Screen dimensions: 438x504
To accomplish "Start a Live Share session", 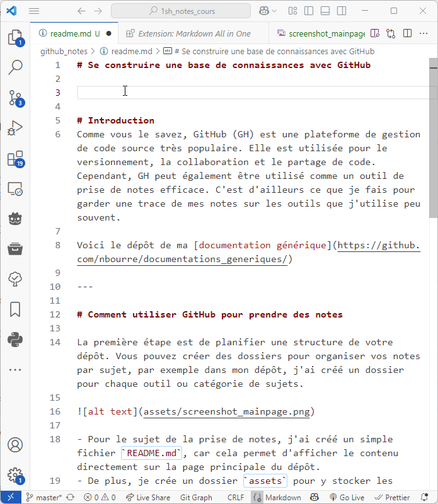I will pyautogui.click(x=148, y=498).
